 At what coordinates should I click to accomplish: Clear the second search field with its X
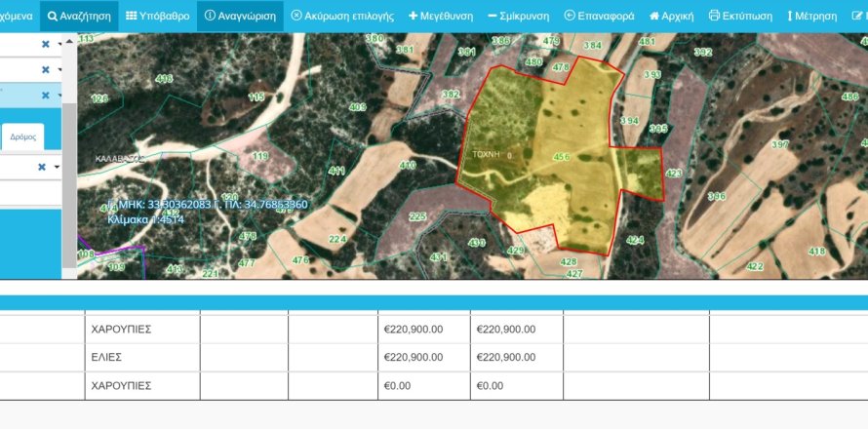point(46,70)
